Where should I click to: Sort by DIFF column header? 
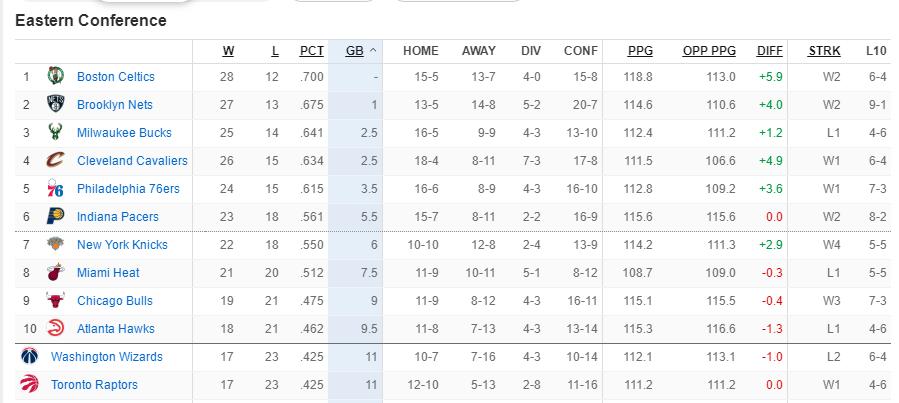769,51
